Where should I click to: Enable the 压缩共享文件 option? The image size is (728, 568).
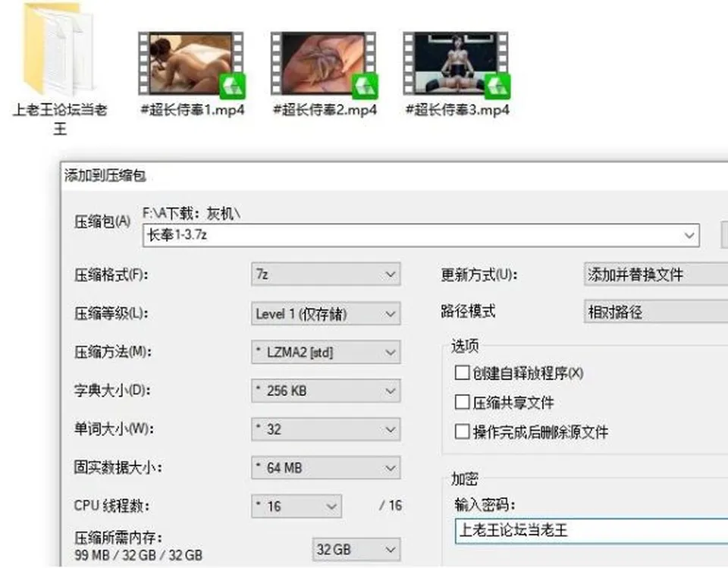462,402
